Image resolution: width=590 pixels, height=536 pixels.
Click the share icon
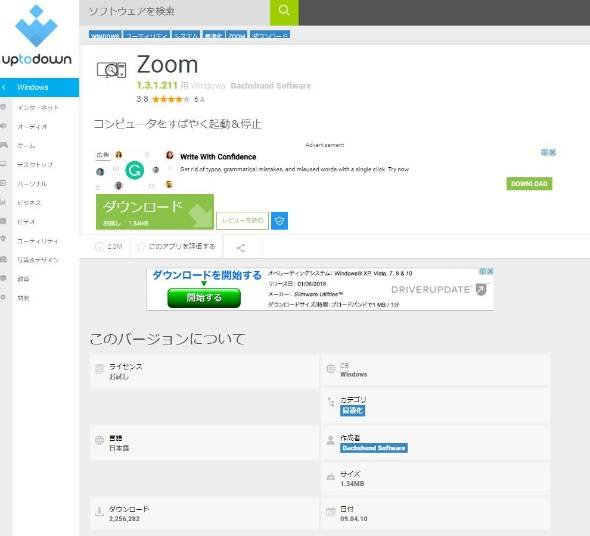click(x=241, y=248)
